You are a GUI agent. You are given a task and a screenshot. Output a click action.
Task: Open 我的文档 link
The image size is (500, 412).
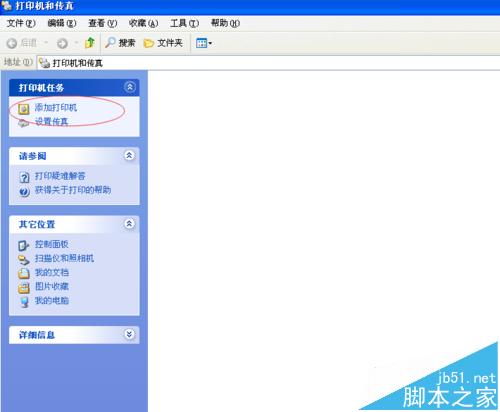click(x=52, y=272)
